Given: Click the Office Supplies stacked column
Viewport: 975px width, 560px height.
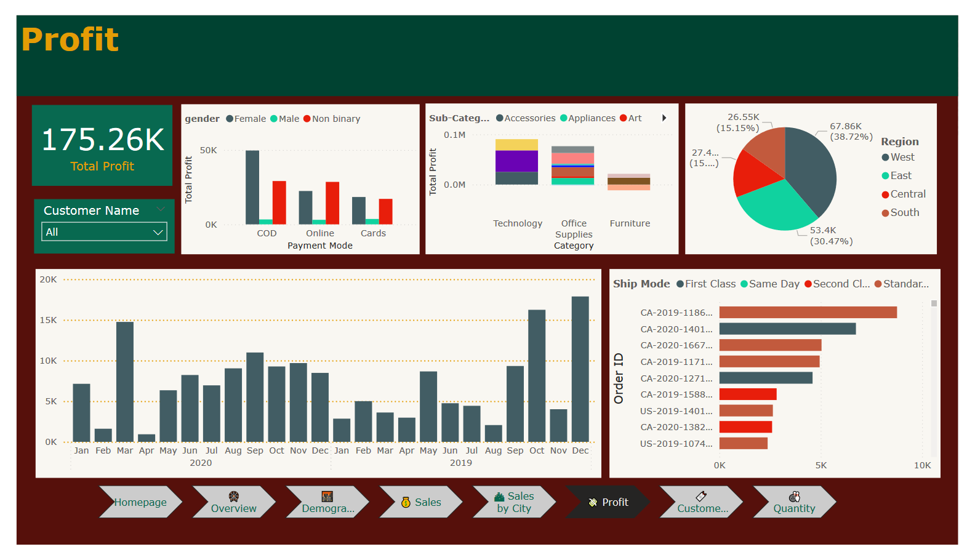Looking at the screenshot, I should [572, 166].
